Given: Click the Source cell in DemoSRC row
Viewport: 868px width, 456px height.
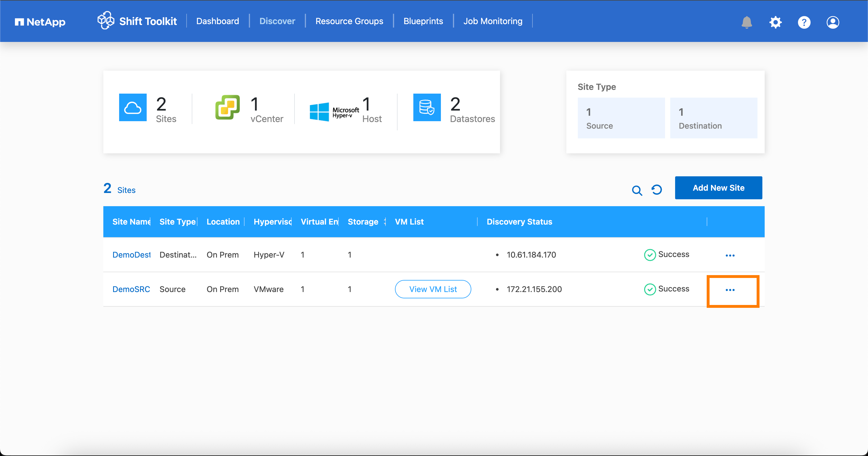Looking at the screenshot, I should 173,289.
